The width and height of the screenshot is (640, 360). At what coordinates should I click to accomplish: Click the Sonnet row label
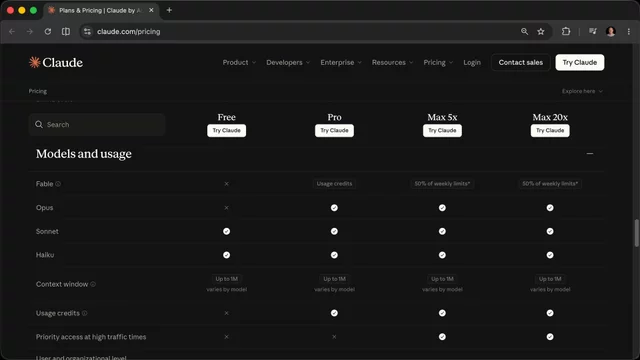tap(47, 231)
